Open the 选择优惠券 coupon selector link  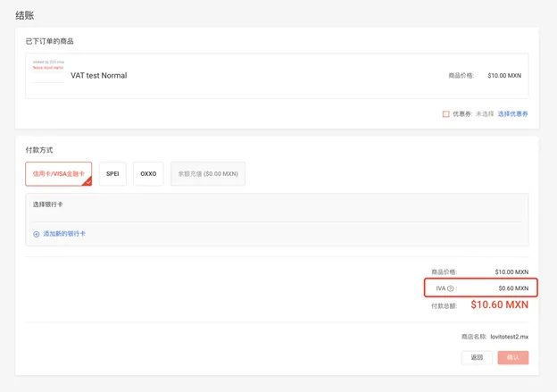(x=512, y=113)
